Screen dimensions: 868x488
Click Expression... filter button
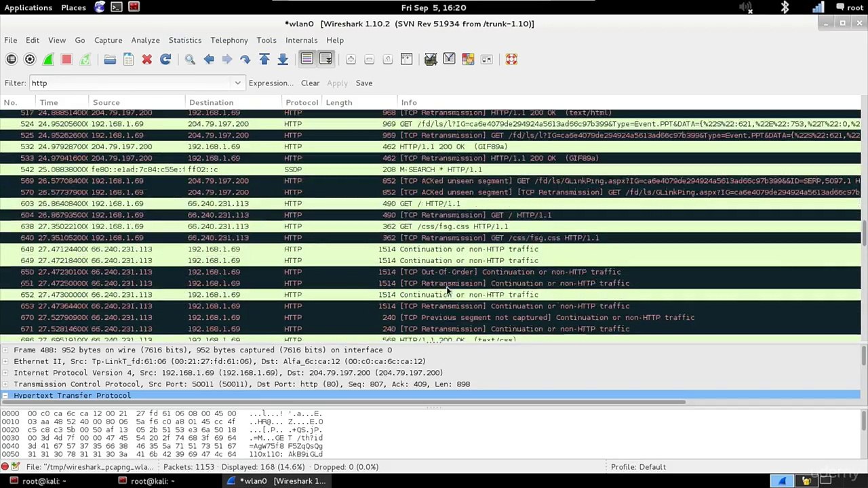tap(271, 83)
